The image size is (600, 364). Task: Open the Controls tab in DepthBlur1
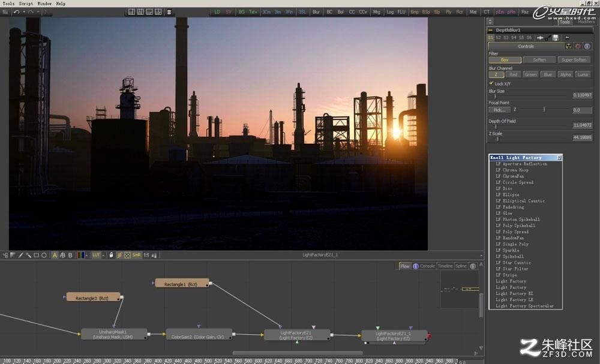coord(526,46)
